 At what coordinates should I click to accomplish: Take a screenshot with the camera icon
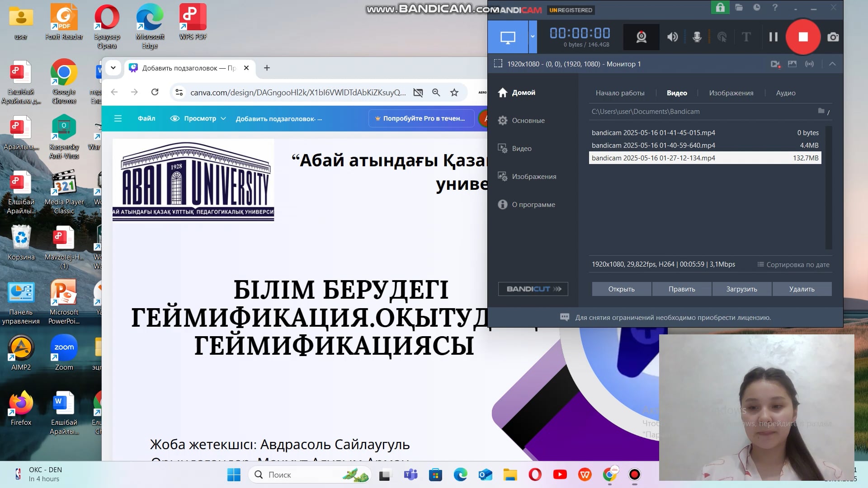coord(833,37)
